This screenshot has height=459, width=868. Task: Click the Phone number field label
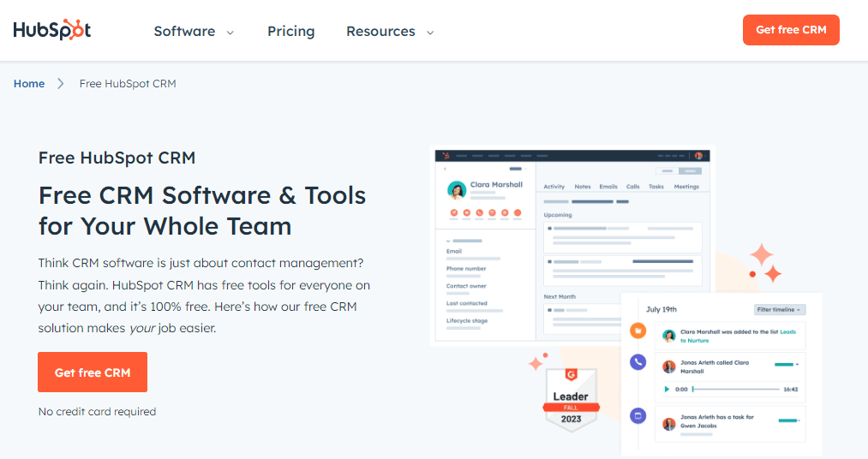pyautogui.click(x=466, y=269)
